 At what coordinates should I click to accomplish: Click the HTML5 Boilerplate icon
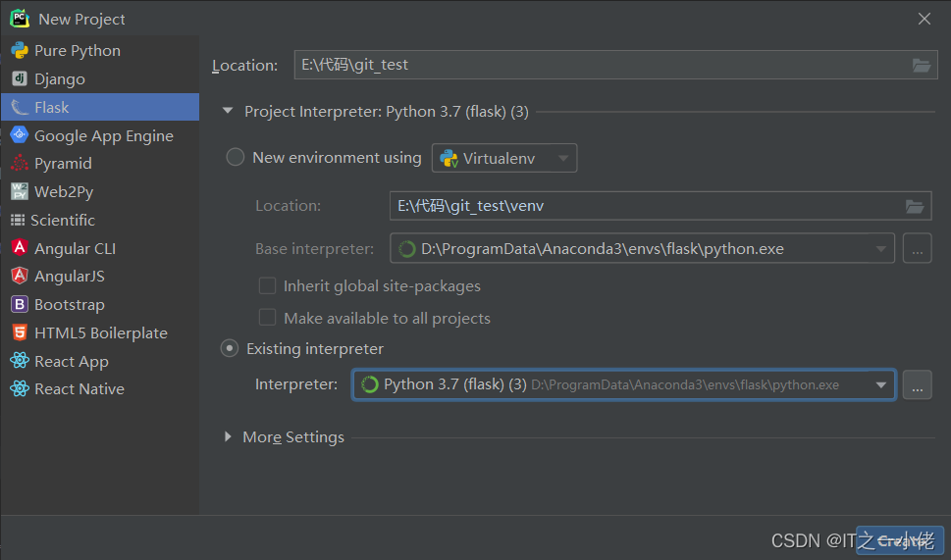tap(19, 332)
